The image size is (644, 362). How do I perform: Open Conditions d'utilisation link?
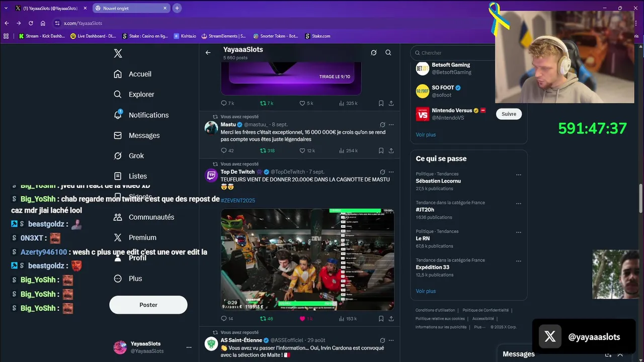[x=435, y=310]
